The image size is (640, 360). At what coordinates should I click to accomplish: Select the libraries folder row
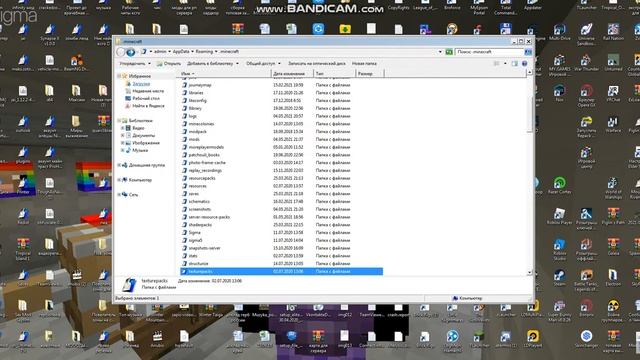[282, 93]
